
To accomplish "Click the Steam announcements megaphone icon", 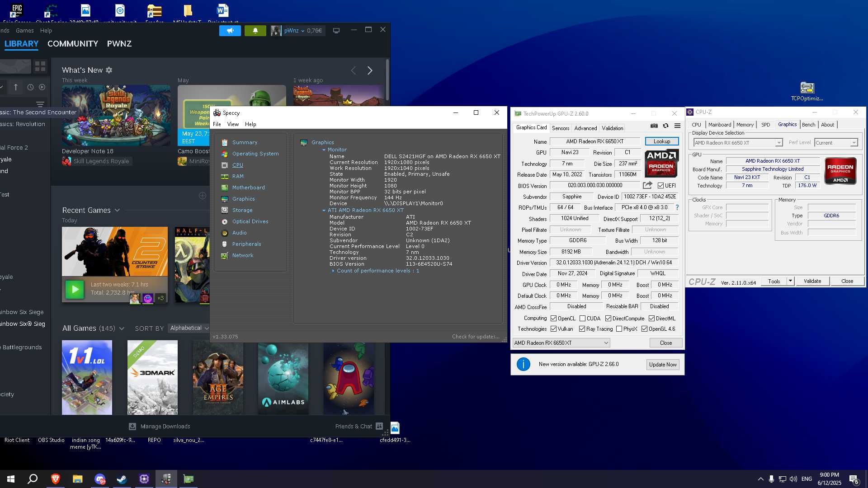I will [x=230, y=30].
